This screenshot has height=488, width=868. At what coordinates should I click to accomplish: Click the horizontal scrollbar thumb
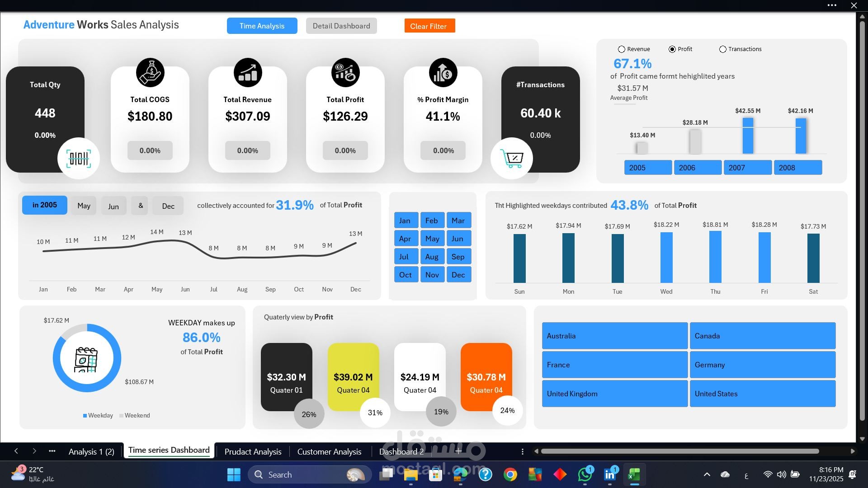[680, 451]
